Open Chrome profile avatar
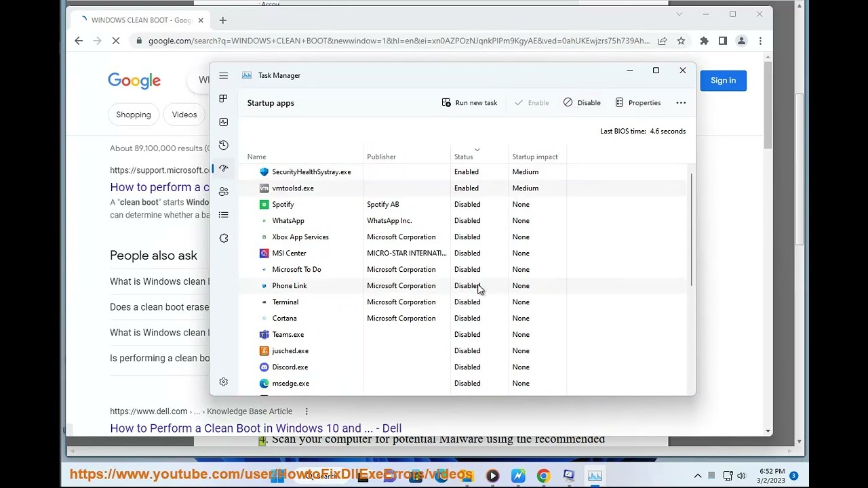Image resolution: width=868 pixels, height=488 pixels. (741, 41)
